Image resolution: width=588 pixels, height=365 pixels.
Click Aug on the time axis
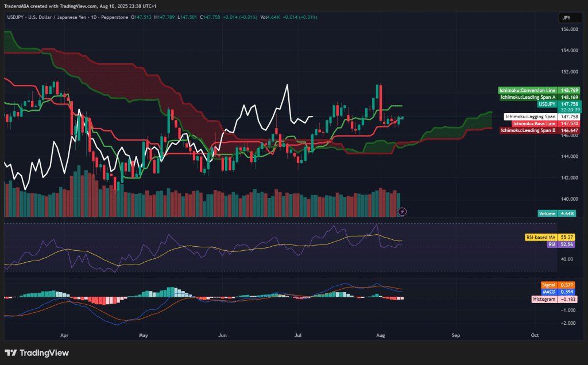[380, 335]
